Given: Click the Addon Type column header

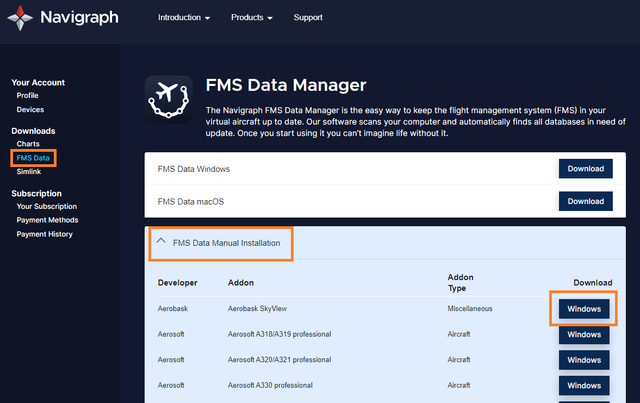Looking at the screenshot, I should pyautogui.click(x=460, y=283).
